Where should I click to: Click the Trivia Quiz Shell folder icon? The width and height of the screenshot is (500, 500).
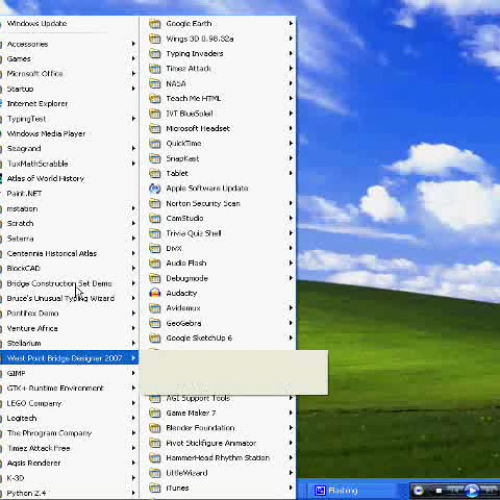coord(155,233)
